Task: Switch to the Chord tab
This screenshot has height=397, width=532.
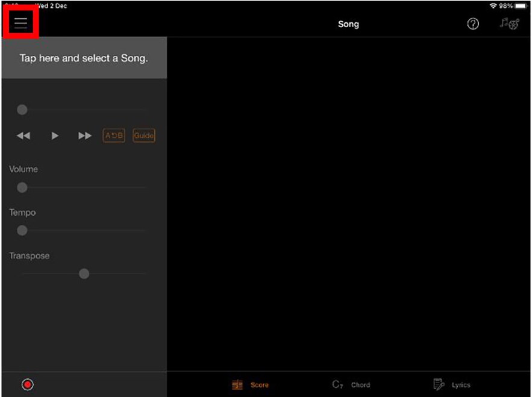Action: 351,384
